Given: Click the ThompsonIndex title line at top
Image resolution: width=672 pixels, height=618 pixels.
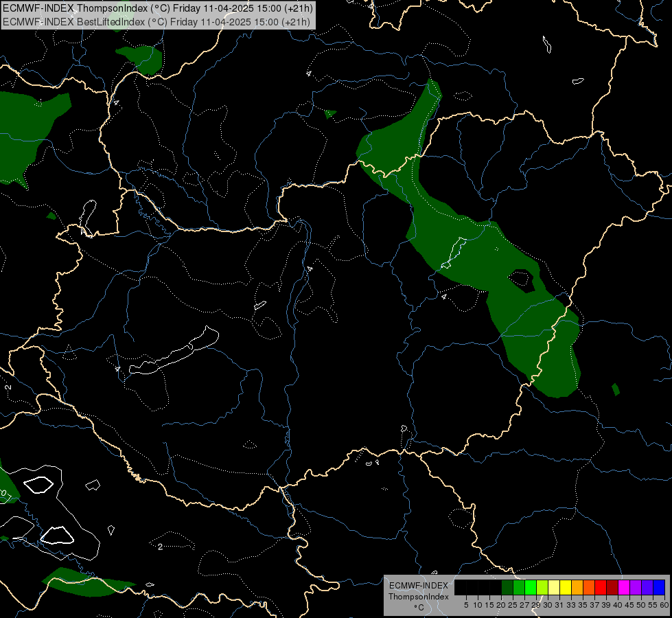Looking at the screenshot, I should pyautogui.click(x=158, y=8).
